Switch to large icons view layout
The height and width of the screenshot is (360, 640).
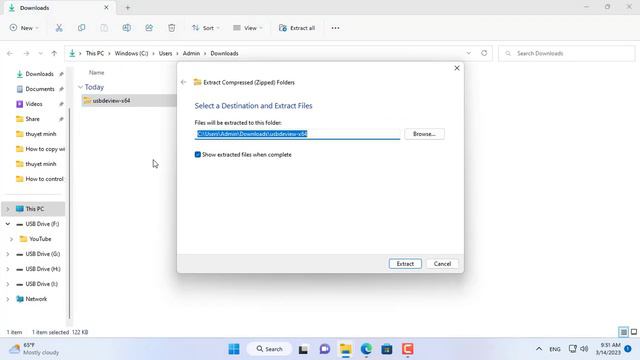pos(634,332)
